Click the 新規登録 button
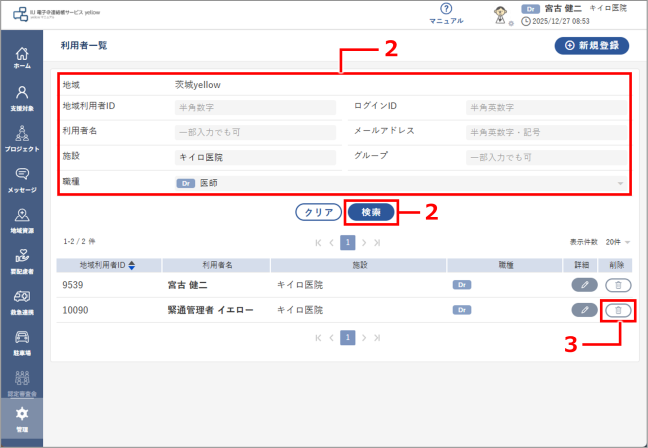648x448 pixels. 591,45
